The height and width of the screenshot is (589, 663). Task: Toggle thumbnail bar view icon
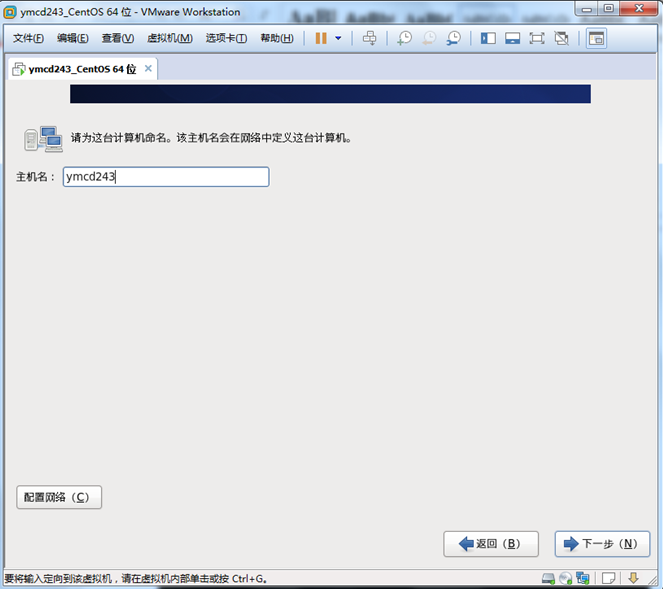[x=512, y=38]
